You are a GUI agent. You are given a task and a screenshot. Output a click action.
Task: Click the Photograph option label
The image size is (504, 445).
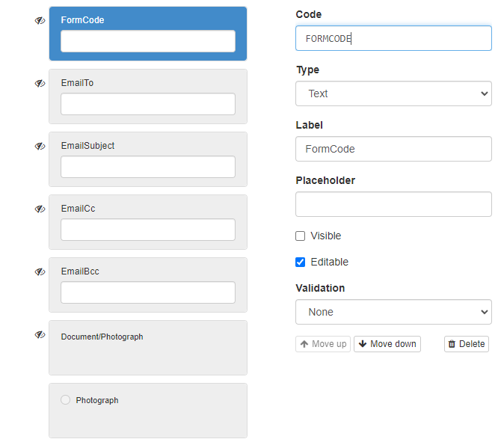(97, 400)
